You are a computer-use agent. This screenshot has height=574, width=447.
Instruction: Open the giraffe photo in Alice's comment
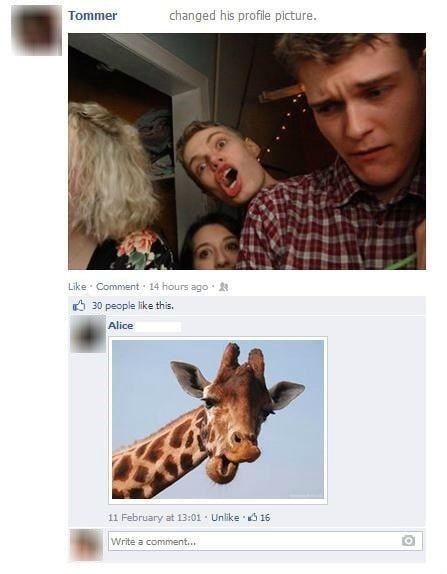tap(218, 420)
